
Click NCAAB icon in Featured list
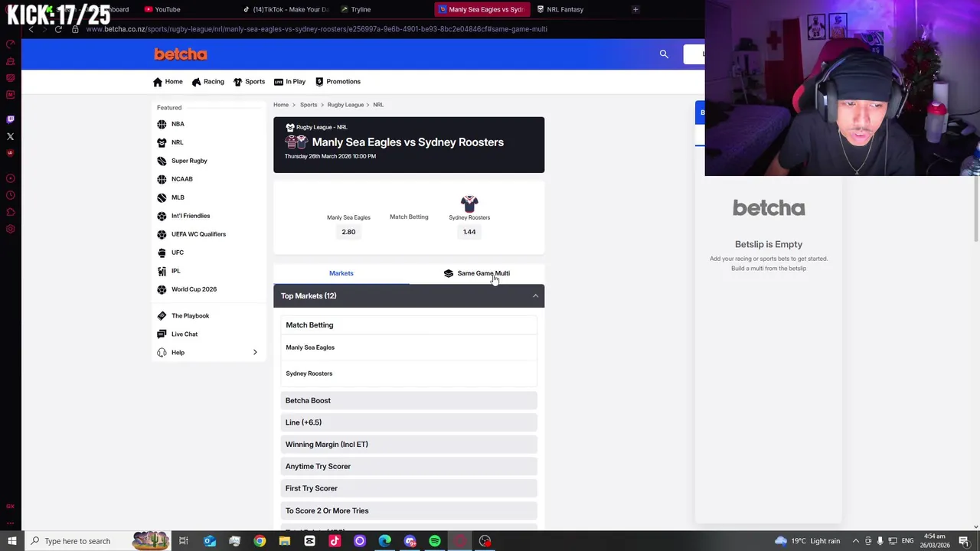click(x=162, y=179)
